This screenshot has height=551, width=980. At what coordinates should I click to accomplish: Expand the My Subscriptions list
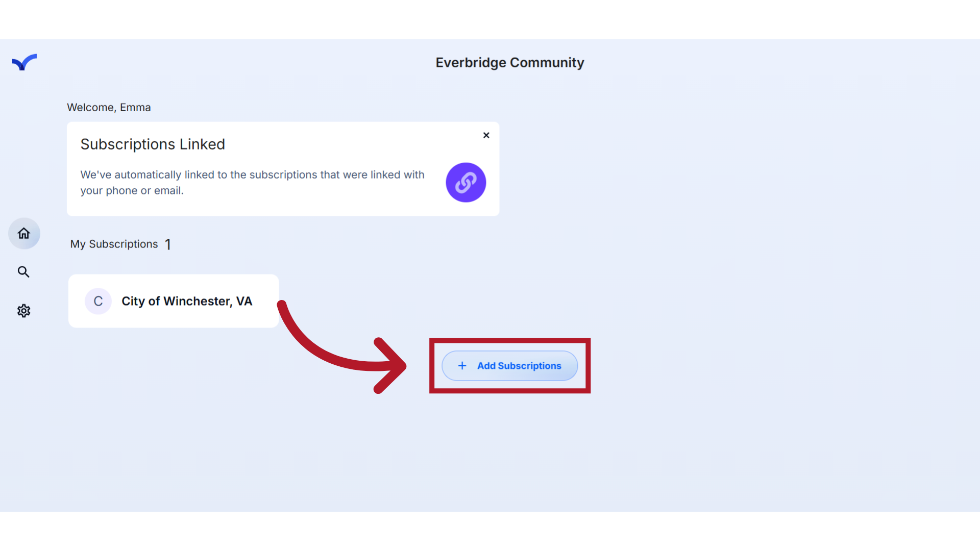(114, 244)
